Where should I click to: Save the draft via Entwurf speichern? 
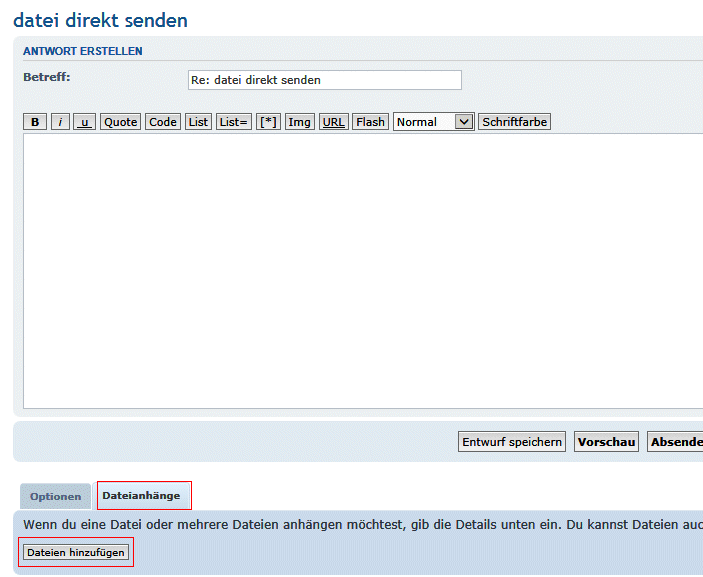coord(512,442)
